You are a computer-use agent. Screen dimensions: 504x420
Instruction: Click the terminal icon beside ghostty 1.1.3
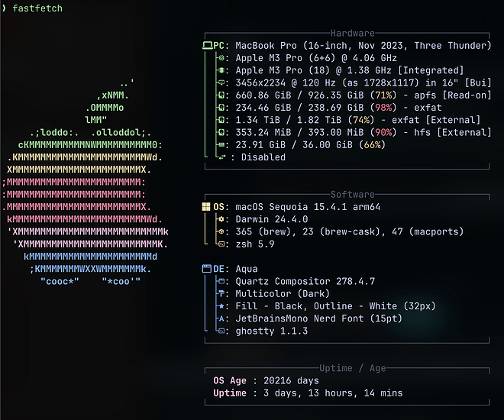pos(221,331)
